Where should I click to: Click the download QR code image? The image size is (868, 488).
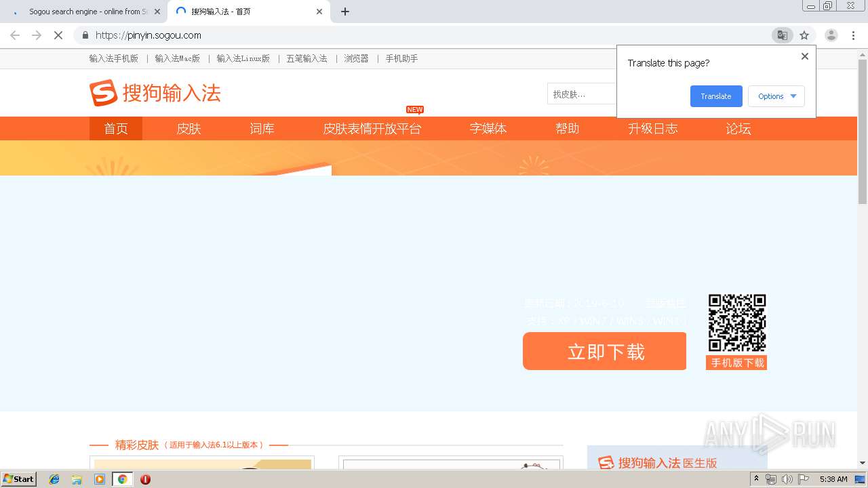coord(737,323)
